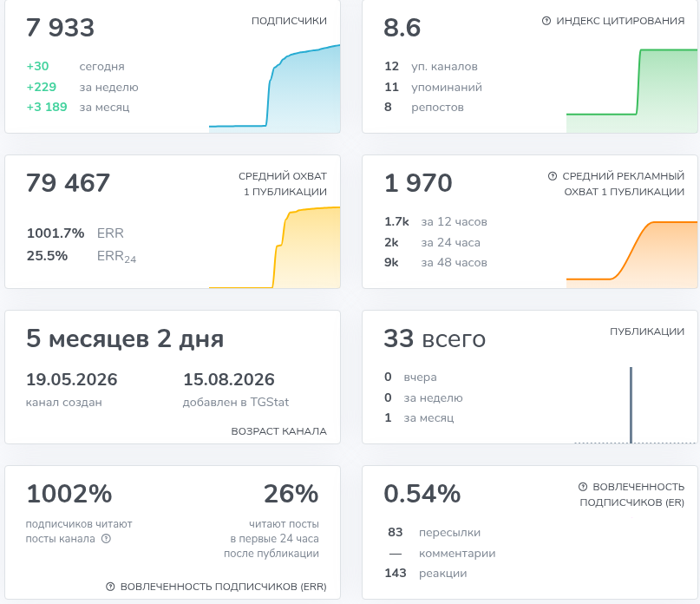Open the blue subscribers growth chart

[275, 89]
